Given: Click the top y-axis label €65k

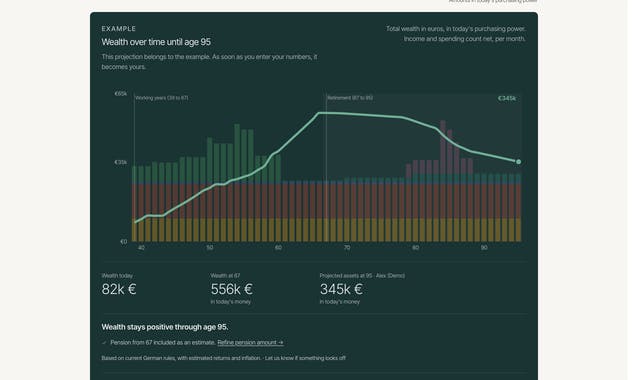Looking at the screenshot, I should (x=121, y=94).
